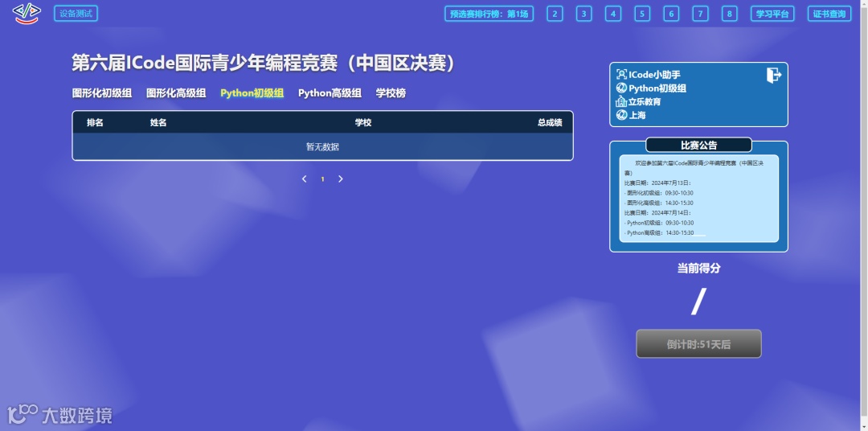Open preliminary ranking round 8
Screen dimensions: 868x431
tap(730, 14)
